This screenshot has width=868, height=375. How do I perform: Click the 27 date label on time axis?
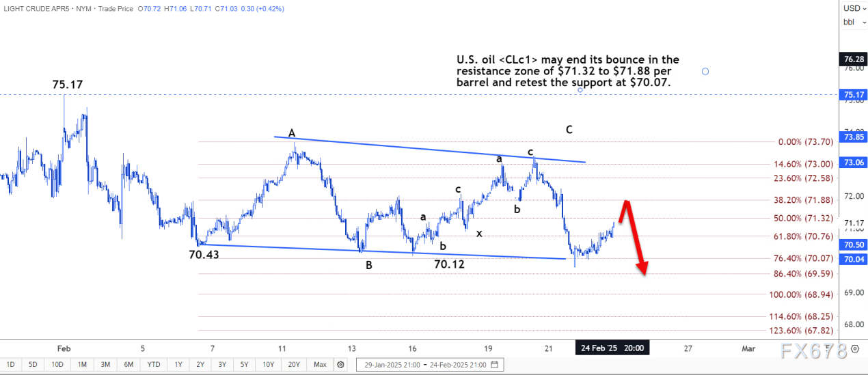click(688, 348)
